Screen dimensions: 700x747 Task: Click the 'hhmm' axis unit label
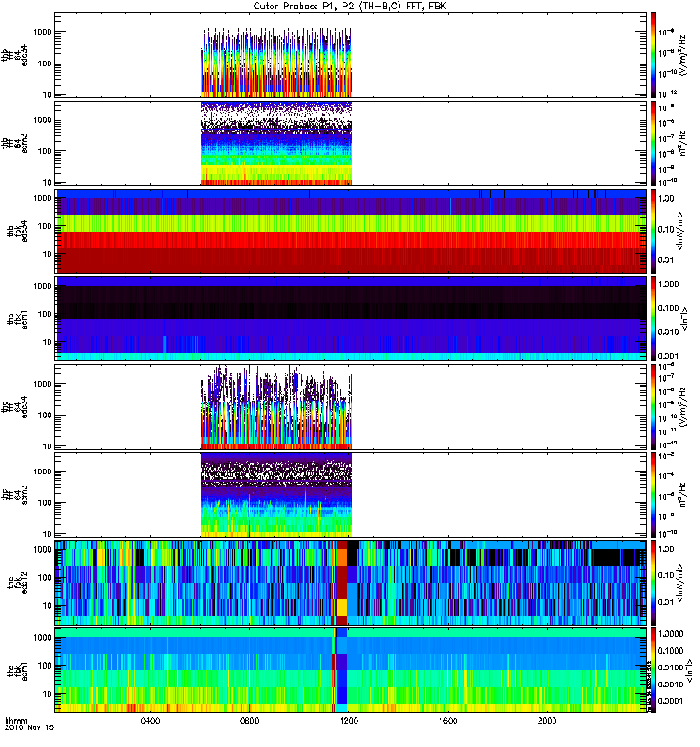pyautogui.click(x=16, y=721)
